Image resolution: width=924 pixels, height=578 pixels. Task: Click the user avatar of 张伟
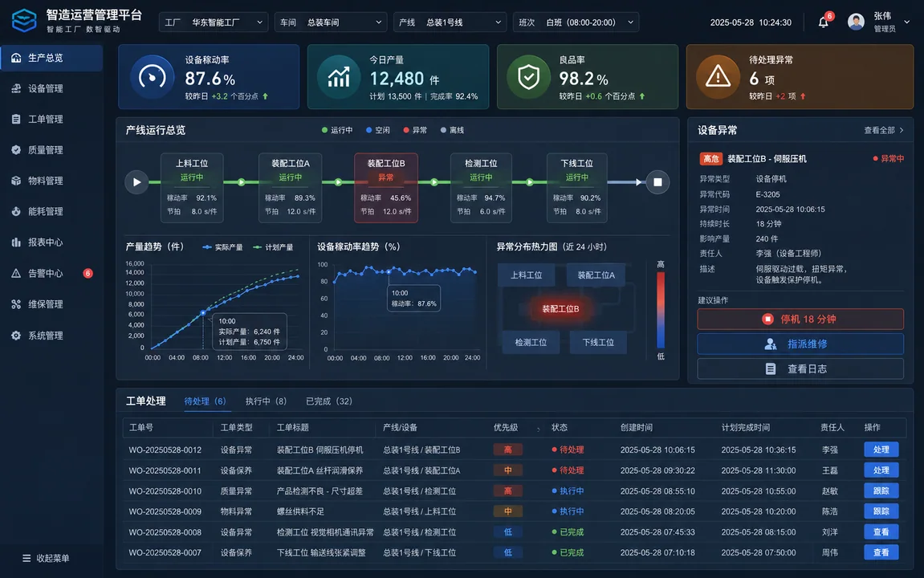coord(856,22)
